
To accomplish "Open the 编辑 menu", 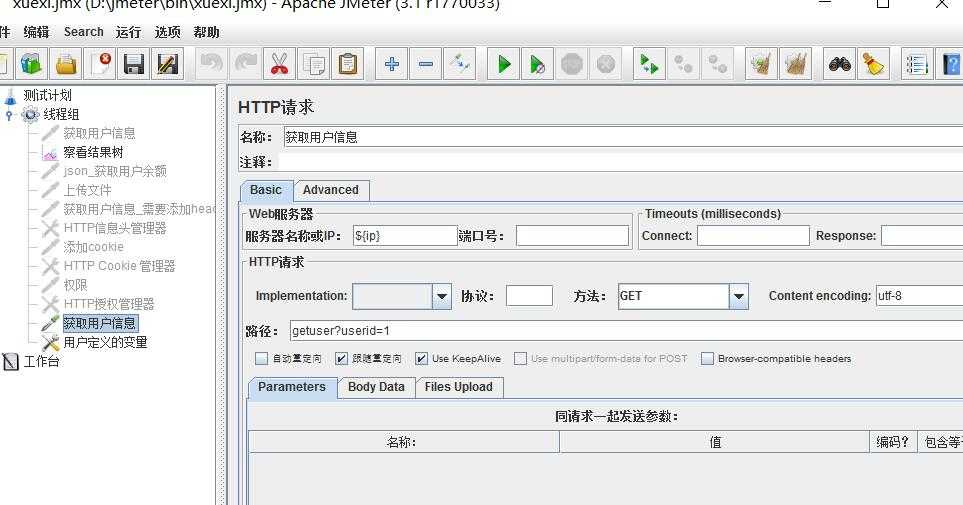I will coord(36,32).
